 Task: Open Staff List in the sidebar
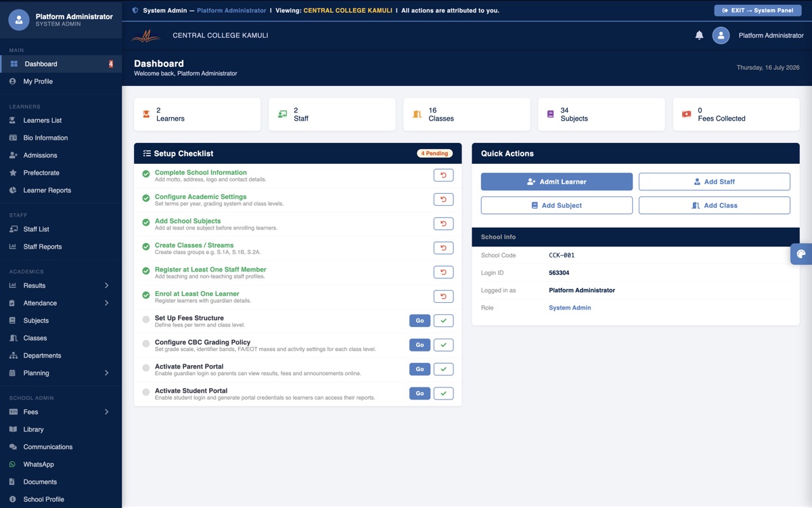click(x=61, y=230)
